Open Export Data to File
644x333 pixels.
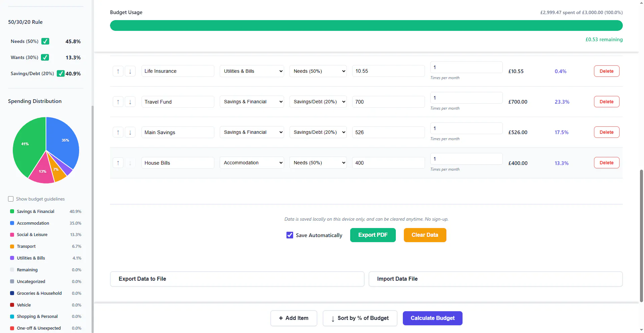[237, 279]
